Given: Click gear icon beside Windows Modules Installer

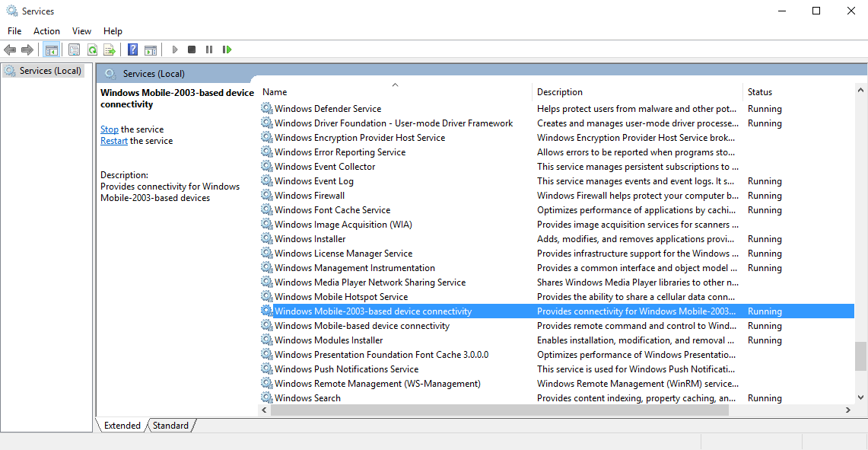Looking at the screenshot, I should 267,340.
